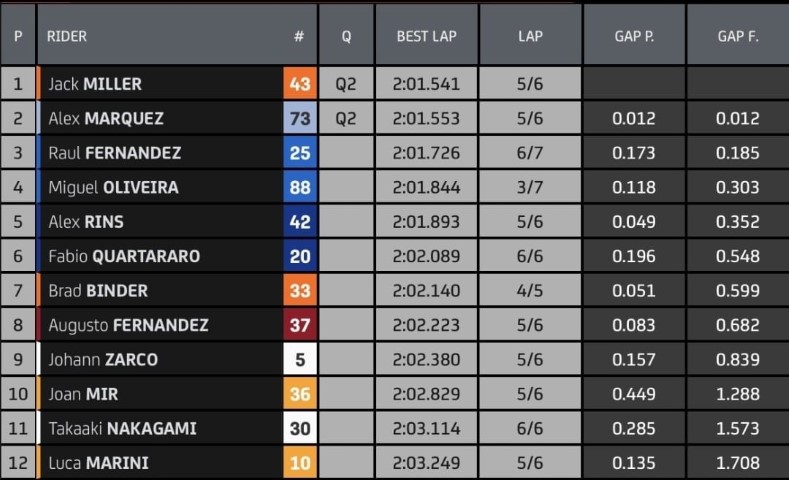Click Alex Rins lap count 5/6
The height and width of the screenshot is (480, 789).
pyautogui.click(x=530, y=221)
